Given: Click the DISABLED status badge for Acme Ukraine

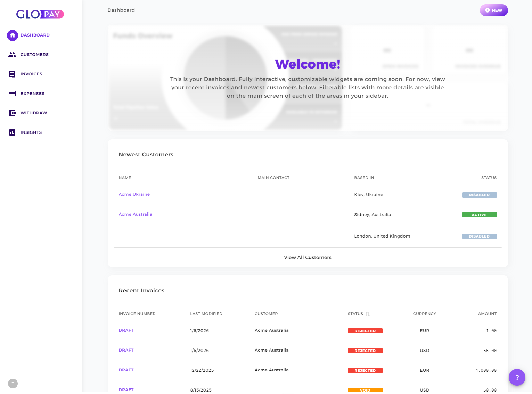Looking at the screenshot, I should (480, 195).
